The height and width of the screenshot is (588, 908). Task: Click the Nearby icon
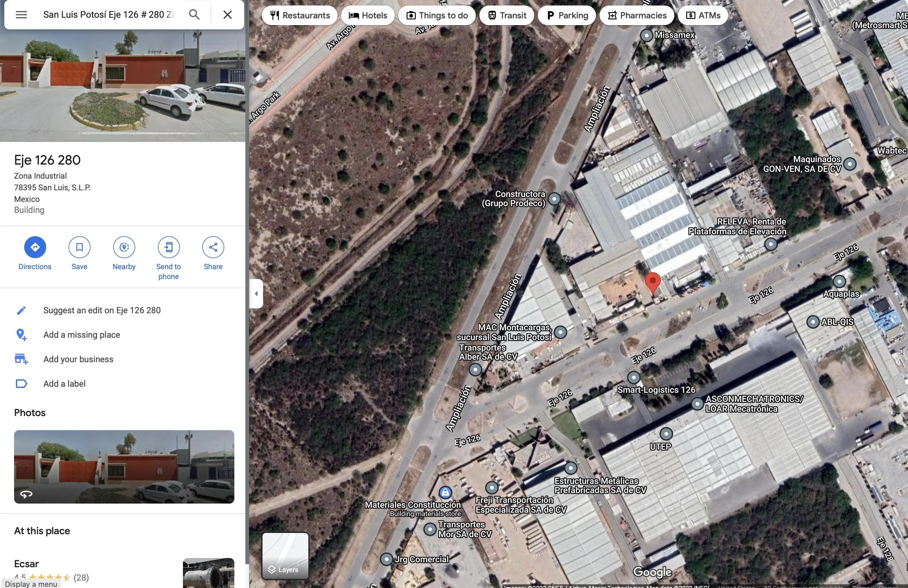click(x=124, y=247)
